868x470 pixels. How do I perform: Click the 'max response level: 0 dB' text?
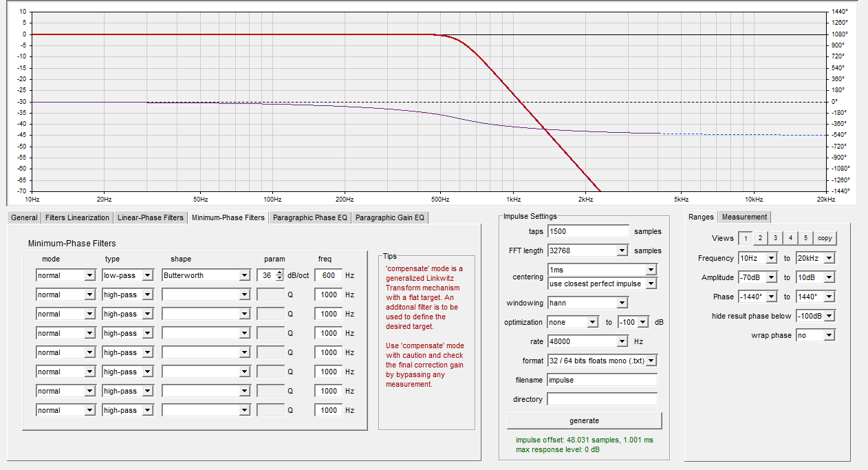tap(557, 449)
